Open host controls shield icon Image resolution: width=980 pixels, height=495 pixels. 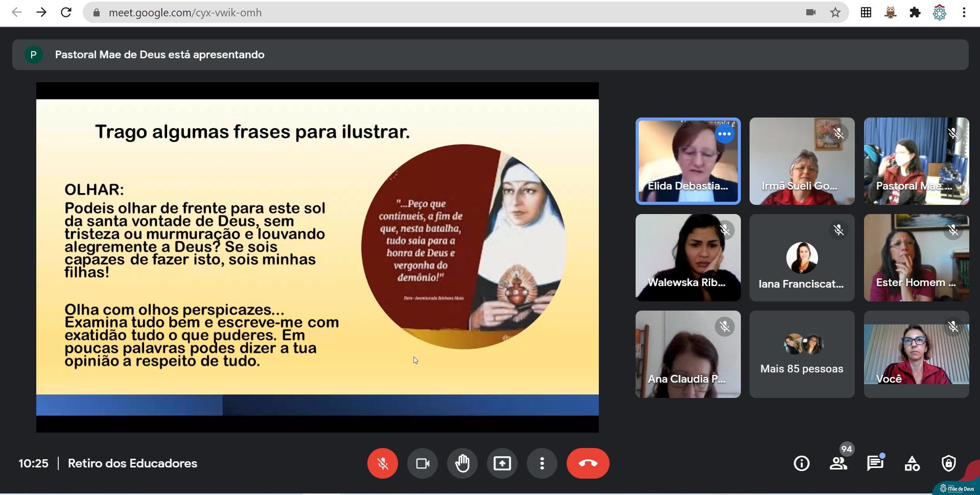[x=948, y=463]
